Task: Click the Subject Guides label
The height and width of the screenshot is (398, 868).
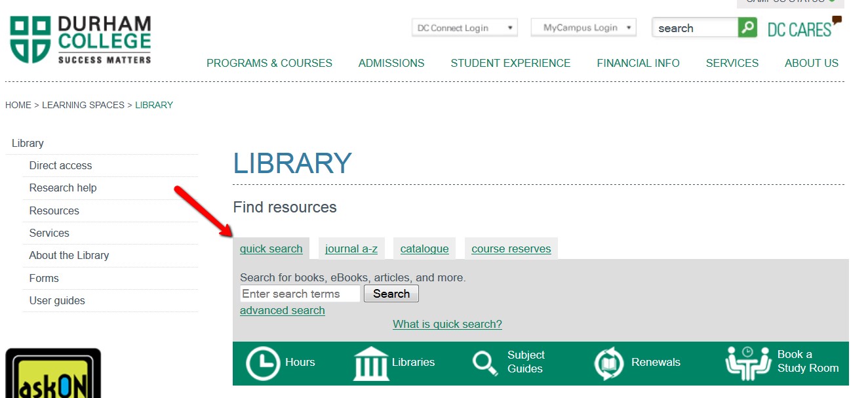Action: click(526, 362)
